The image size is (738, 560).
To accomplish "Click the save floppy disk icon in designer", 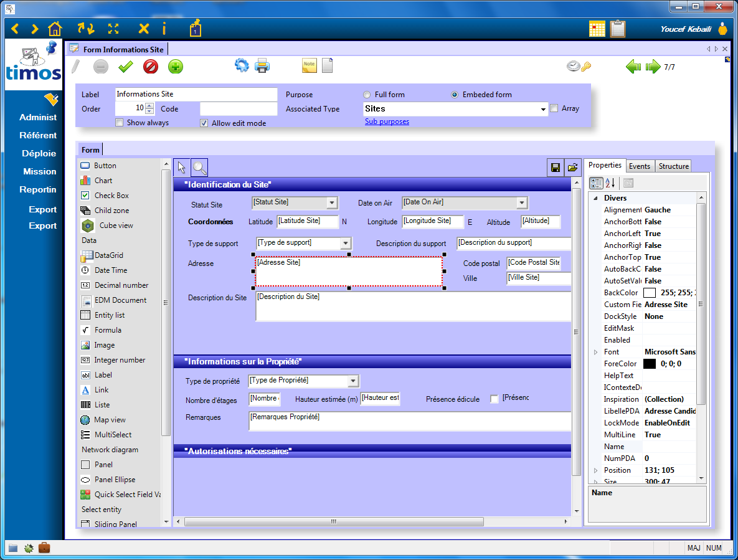I will [556, 168].
